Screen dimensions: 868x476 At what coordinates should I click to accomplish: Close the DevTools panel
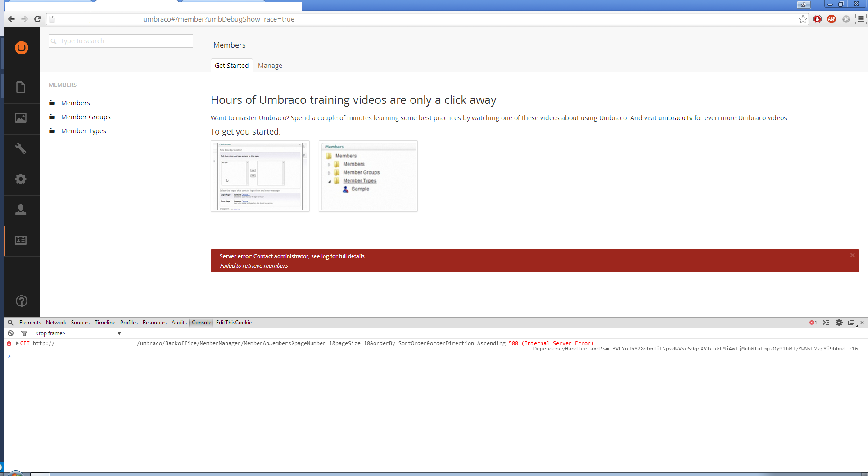tap(862, 323)
